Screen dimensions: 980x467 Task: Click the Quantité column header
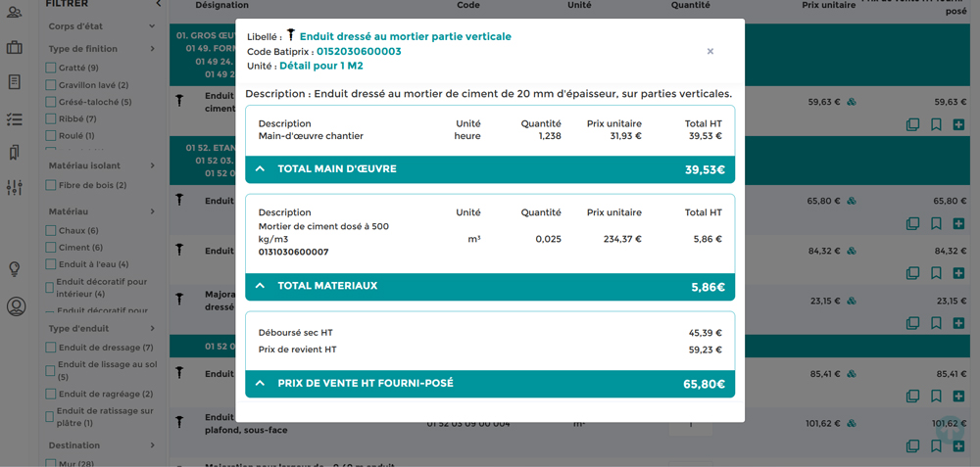(690, 5)
